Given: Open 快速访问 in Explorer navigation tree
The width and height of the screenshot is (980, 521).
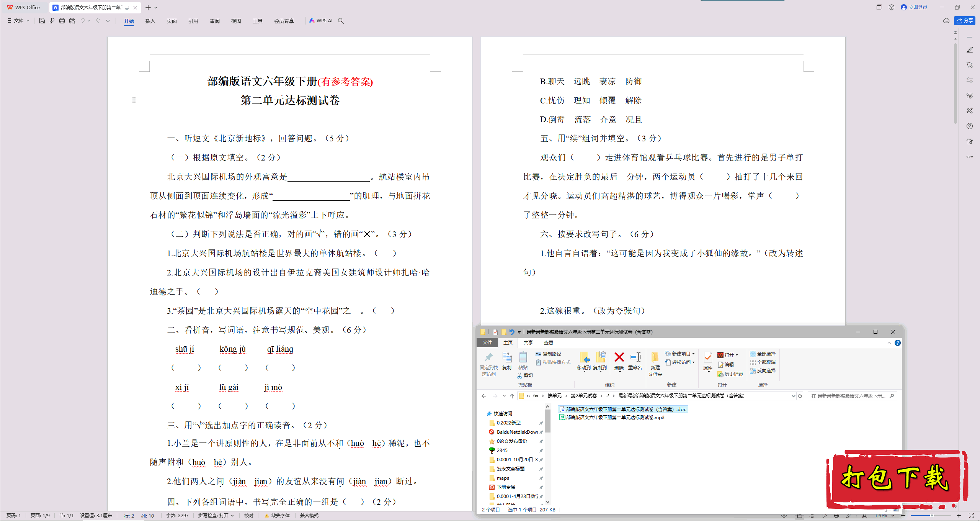Looking at the screenshot, I should click(500, 413).
